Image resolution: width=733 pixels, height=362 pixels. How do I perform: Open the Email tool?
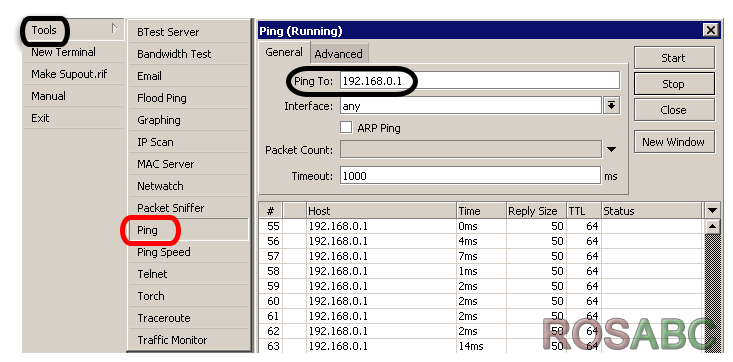click(188, 76)
